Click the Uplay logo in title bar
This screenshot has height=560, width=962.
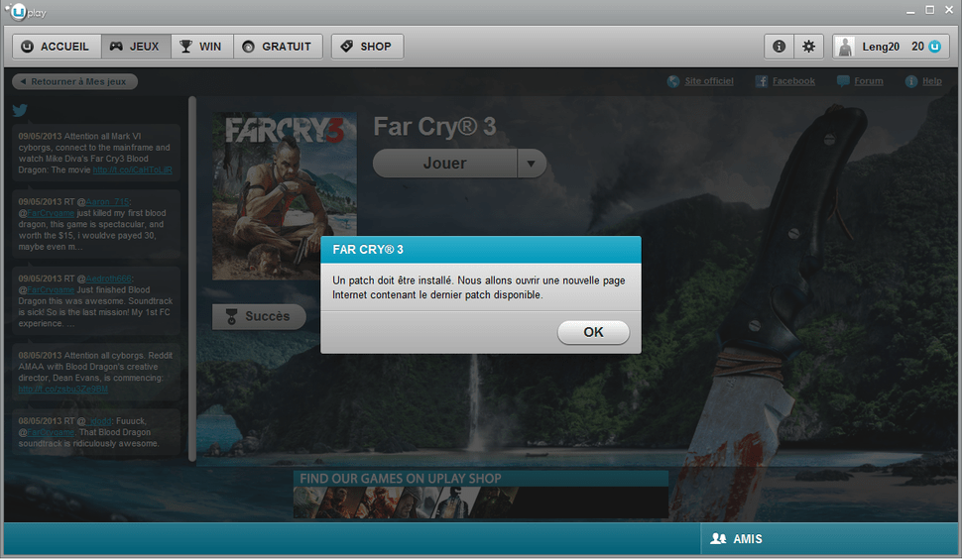pos(26,12)
